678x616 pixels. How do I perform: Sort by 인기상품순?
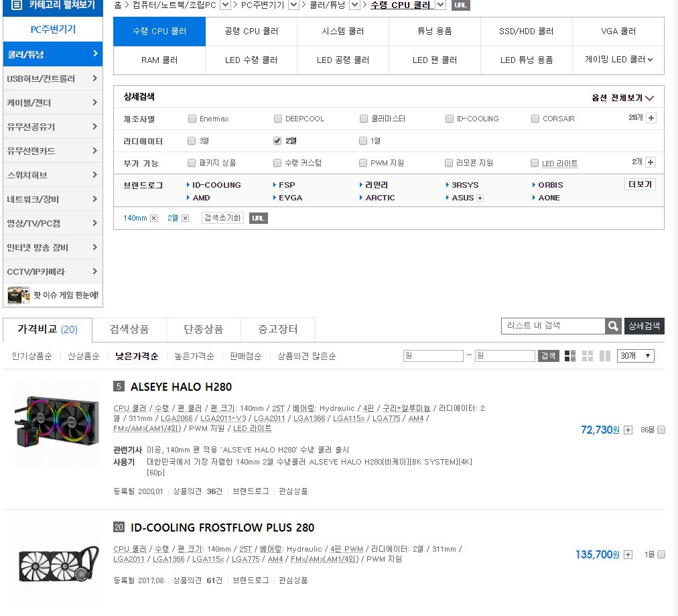click(x=32, y=357)
